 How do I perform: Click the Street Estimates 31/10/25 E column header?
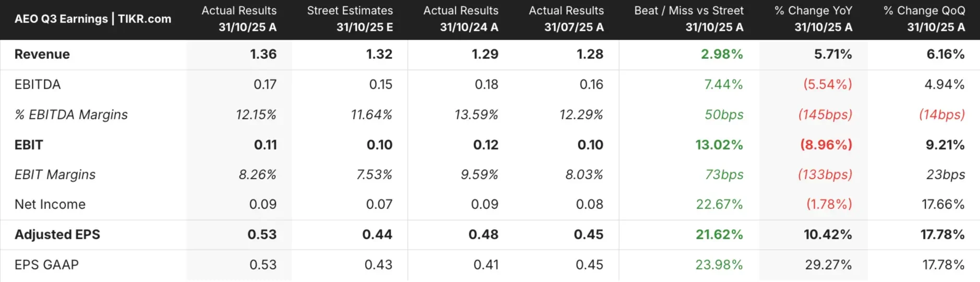[x=350, y=19]
